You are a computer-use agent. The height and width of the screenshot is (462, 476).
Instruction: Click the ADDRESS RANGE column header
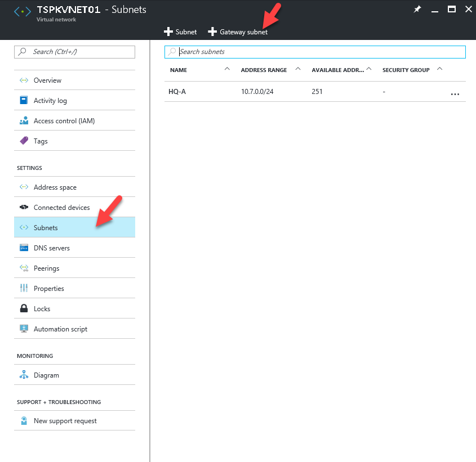click(x=264, y=70)
